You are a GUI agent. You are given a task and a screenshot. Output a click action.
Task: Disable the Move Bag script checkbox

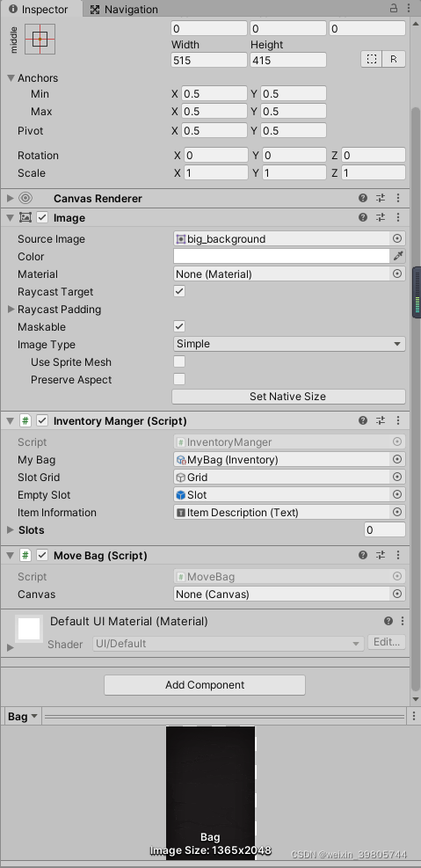[42, 555]
